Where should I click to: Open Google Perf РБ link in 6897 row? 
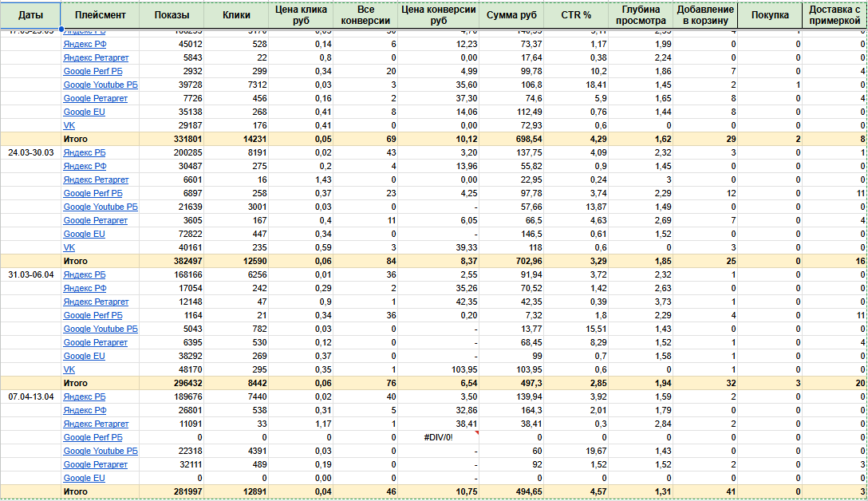click(x=93, y=193)
